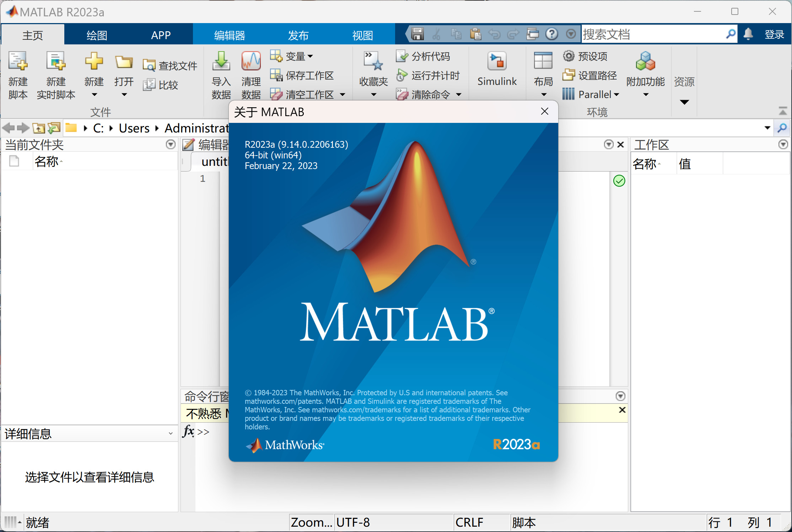Close the Editor panel with its X
The image size is (792, 532).
621,145
